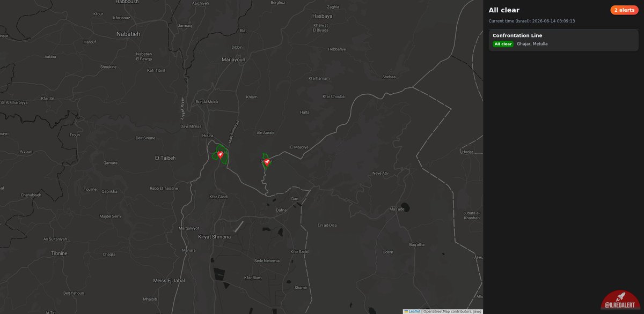644x314 pixels.
Task: Click the Dafna map label
Action: click(281, 210)
